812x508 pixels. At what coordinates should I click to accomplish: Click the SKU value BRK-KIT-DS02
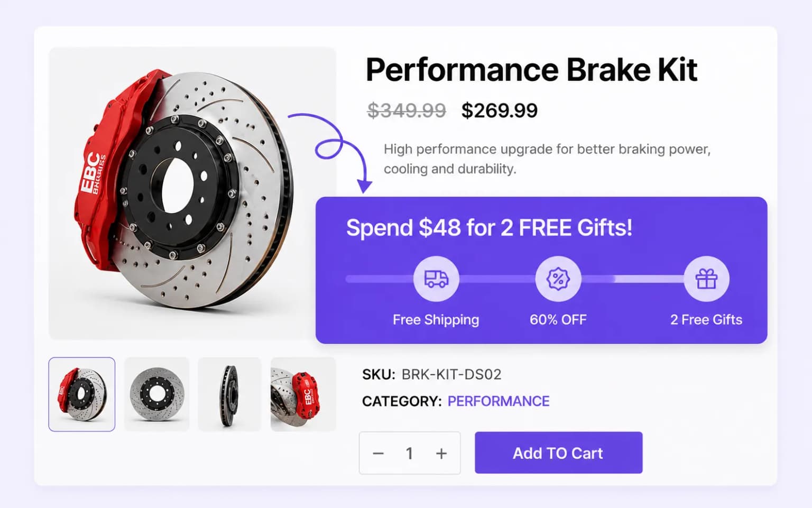point(451,374)
